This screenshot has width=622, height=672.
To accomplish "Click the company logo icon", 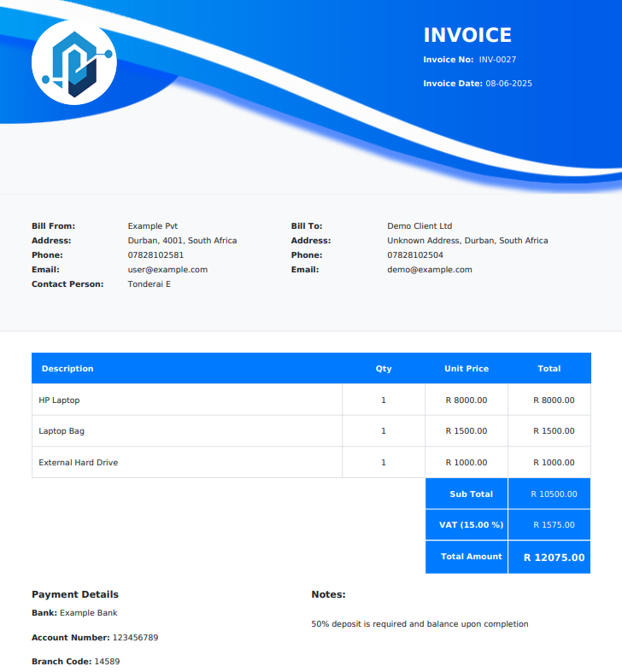I will (74, 62).
